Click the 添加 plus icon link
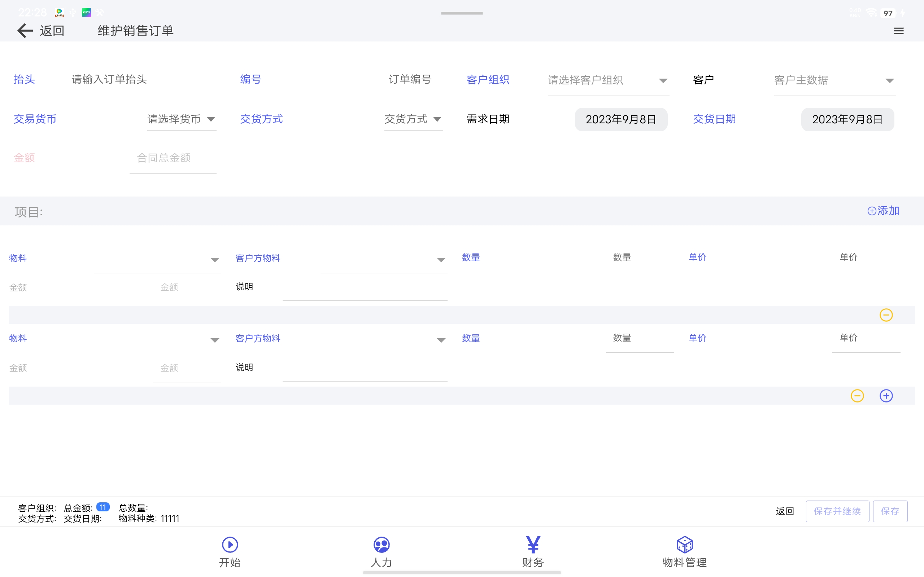Screen dimensions: 924x577 [883, 211]
